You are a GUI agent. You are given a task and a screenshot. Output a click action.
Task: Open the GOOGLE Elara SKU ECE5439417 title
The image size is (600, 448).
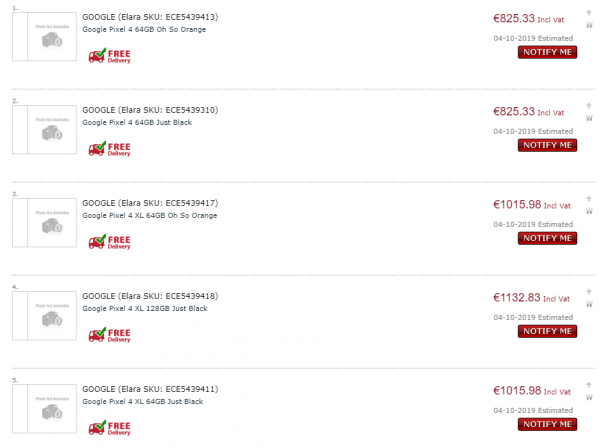point(150,203)
